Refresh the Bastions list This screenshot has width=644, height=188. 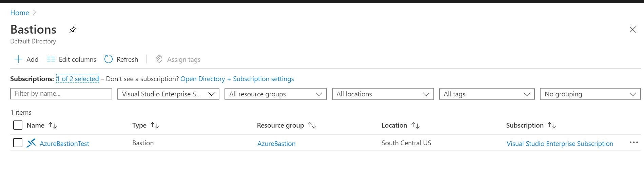121,59
